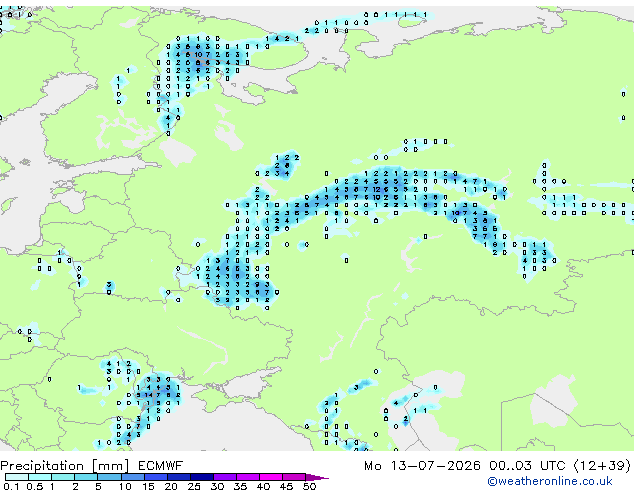
Task: Click the '35' legend scale label
Action: [241, 486]
